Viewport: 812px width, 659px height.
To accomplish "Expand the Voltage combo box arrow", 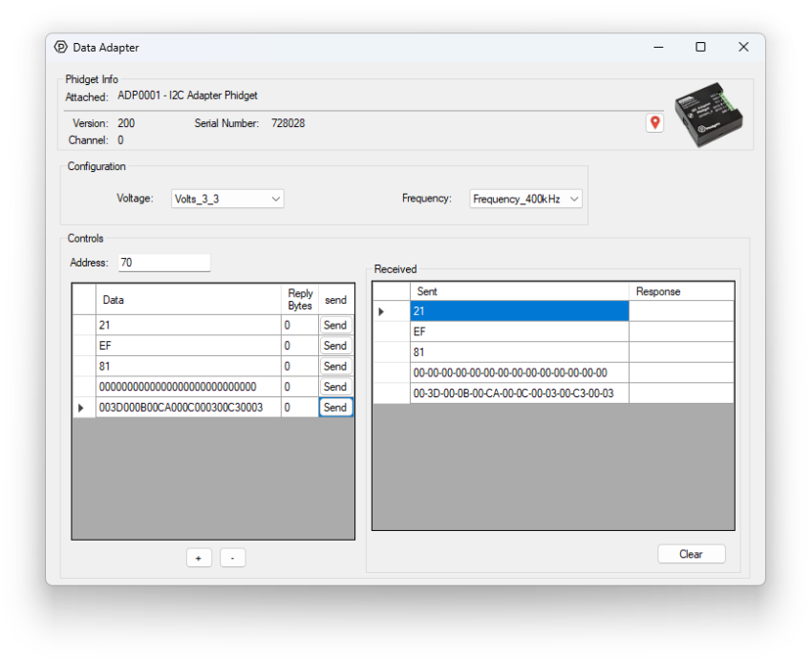I will tap(277, 199).
